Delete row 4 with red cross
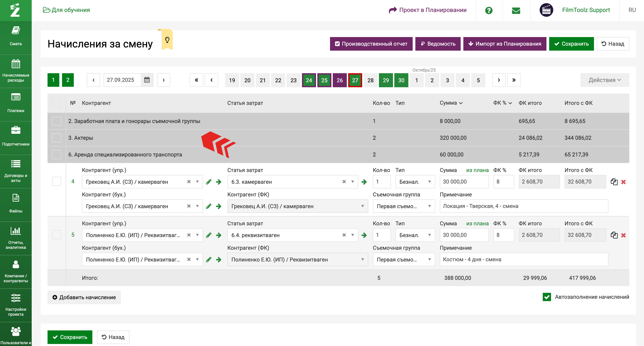Viewport: 644px width, 346px height. click(623, 182)
